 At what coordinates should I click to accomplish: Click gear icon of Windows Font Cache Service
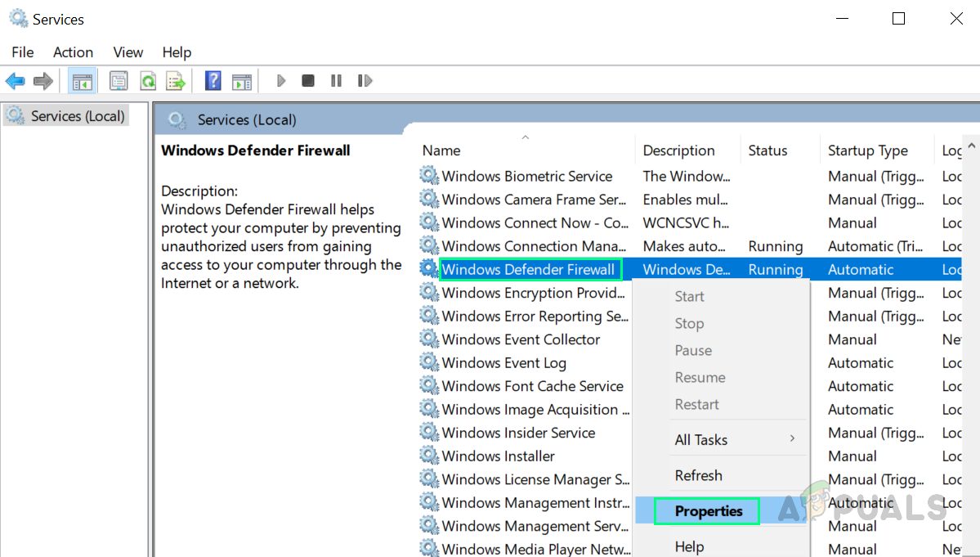[x=429, y=386]
